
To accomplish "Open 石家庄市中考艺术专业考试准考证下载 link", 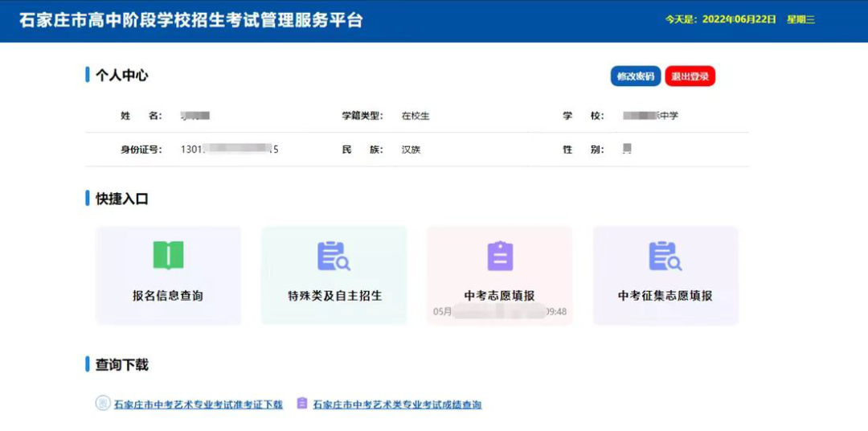I will coord(199,404).
